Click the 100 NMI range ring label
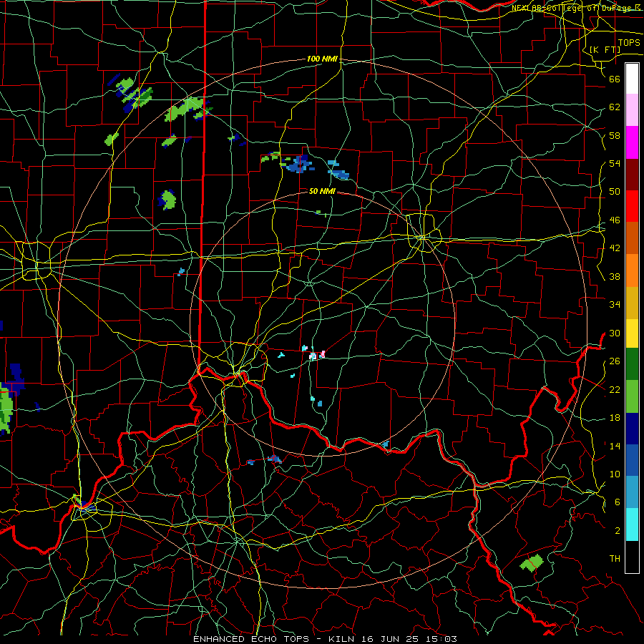 [322, 59]
